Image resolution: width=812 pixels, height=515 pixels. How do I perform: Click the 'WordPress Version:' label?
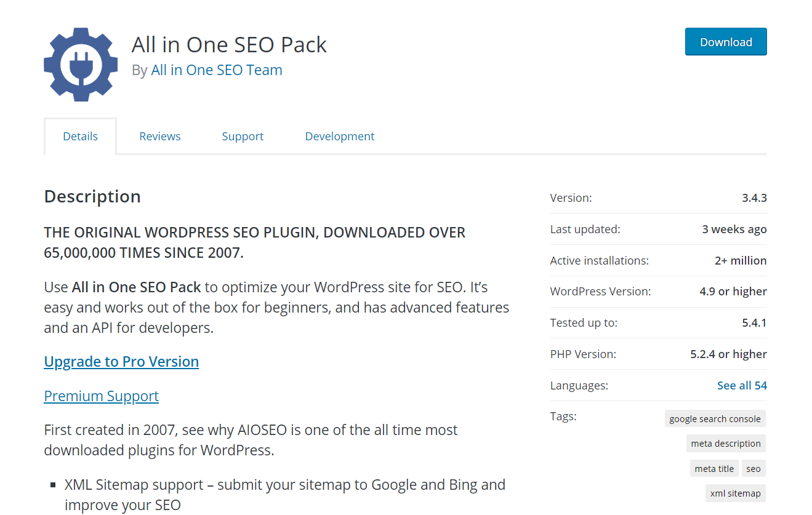(600, 291)
